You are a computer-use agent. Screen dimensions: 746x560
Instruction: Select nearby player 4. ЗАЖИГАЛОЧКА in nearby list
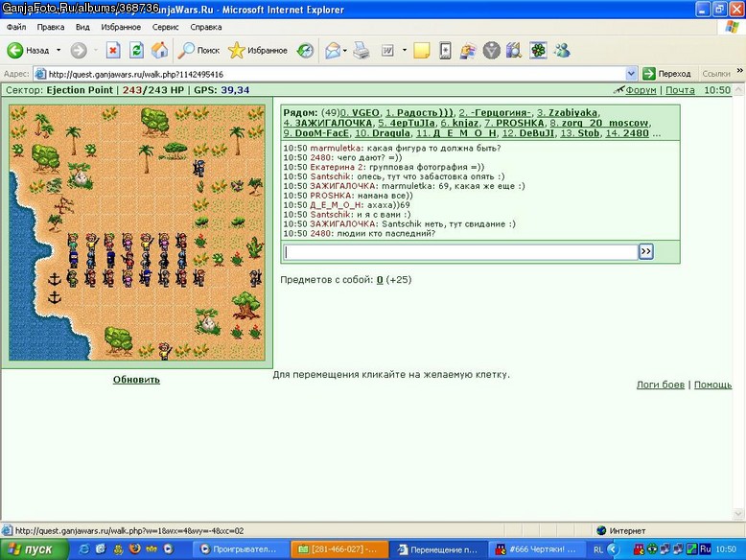(328, 124)
